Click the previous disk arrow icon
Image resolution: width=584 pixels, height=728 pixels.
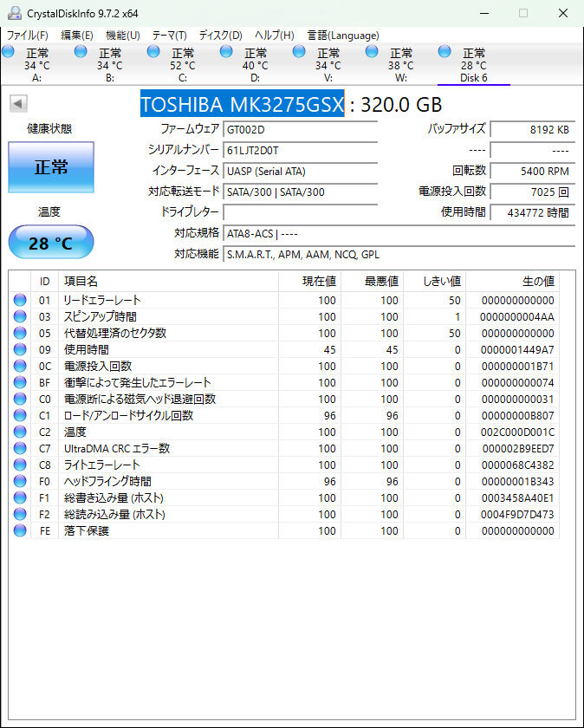pos(18,103)
